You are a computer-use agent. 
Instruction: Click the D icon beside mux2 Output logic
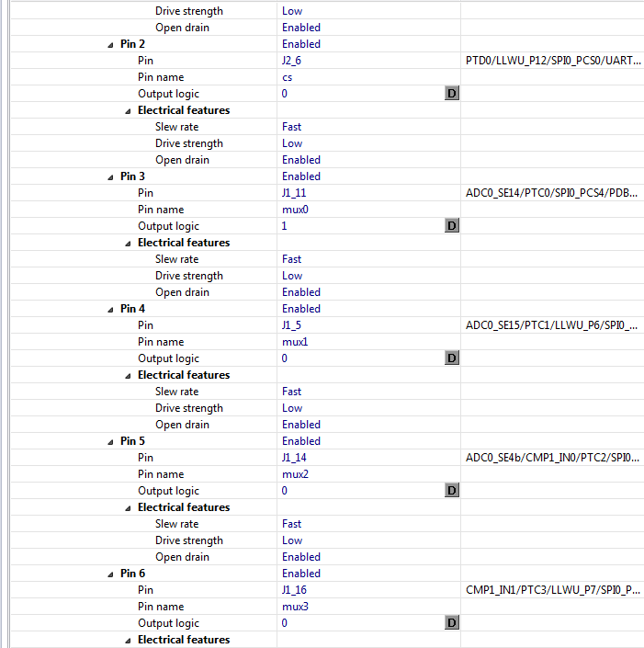(x=452, y=490)
